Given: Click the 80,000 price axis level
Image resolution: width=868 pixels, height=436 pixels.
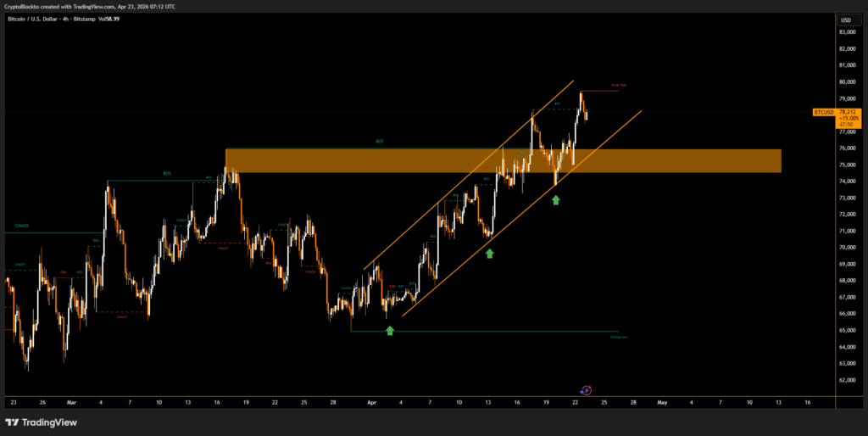Looking at the screenshot, I should point(846,82).
